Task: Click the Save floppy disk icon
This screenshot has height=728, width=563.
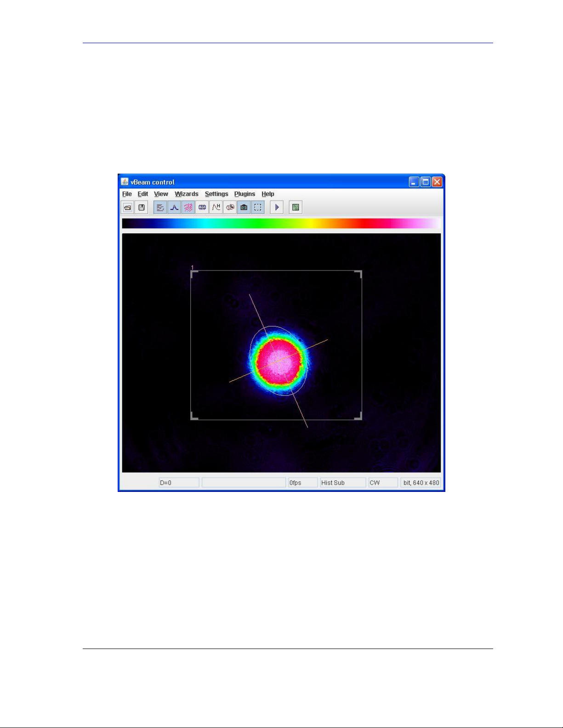Action: (142, 208)
